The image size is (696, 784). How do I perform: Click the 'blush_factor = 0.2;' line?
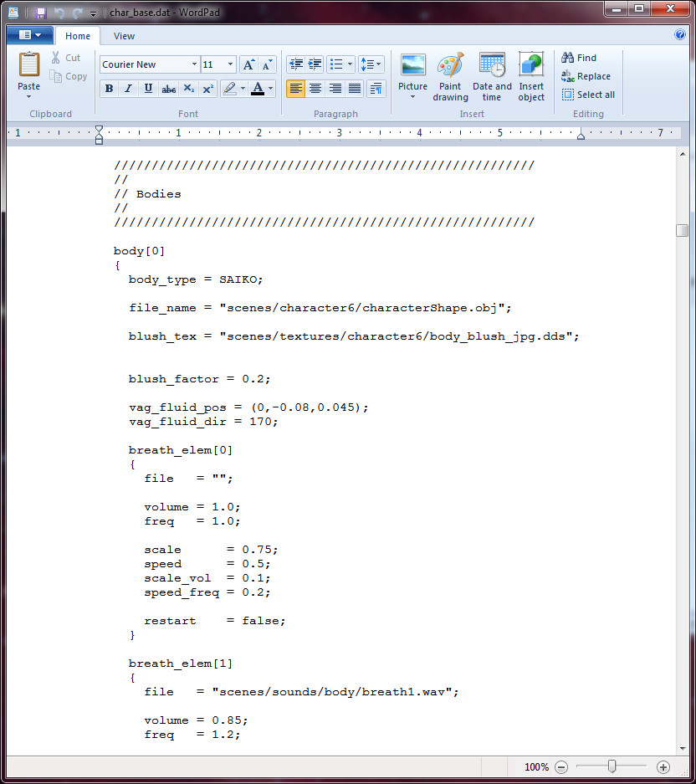point(199,379)
